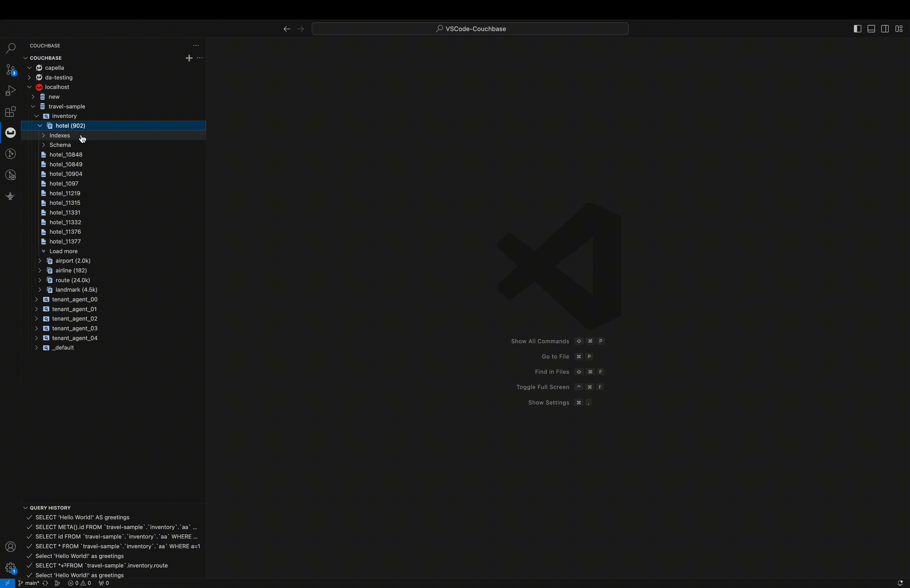The image size is (910, 588).
Task: Click the main* branch in status bar
Action: coord(29,583)
